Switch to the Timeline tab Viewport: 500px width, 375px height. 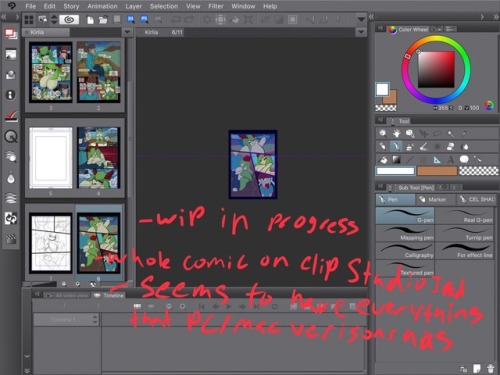pos(109,295)
